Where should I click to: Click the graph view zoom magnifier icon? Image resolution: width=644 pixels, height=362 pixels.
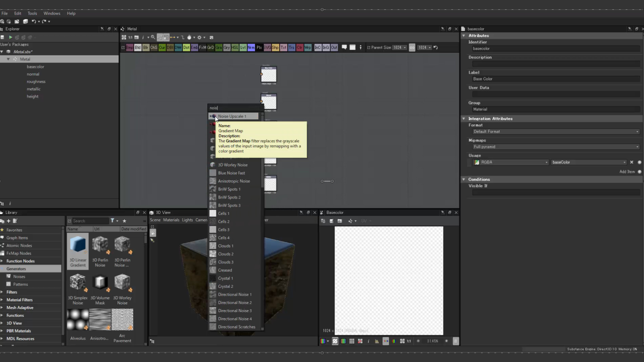(153, 38)
